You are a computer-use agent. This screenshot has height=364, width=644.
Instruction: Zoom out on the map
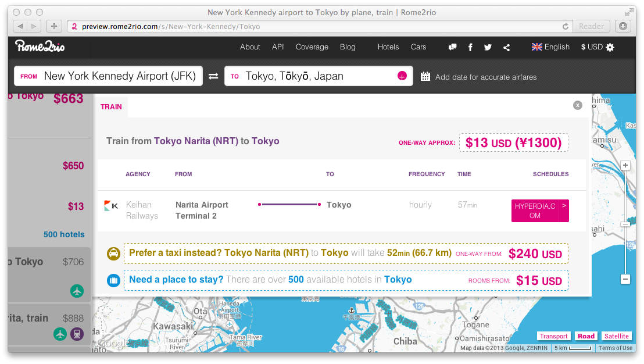click(625, 279)
